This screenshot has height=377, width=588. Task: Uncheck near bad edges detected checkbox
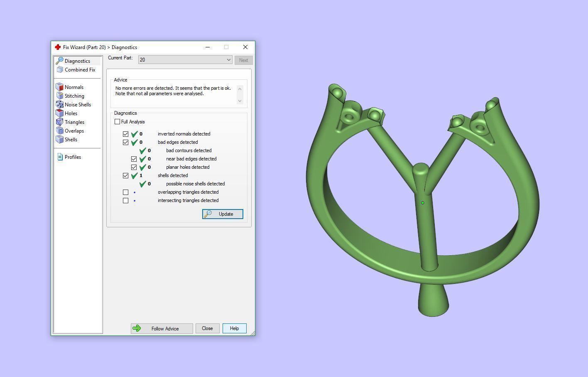[x=134, y=159]
